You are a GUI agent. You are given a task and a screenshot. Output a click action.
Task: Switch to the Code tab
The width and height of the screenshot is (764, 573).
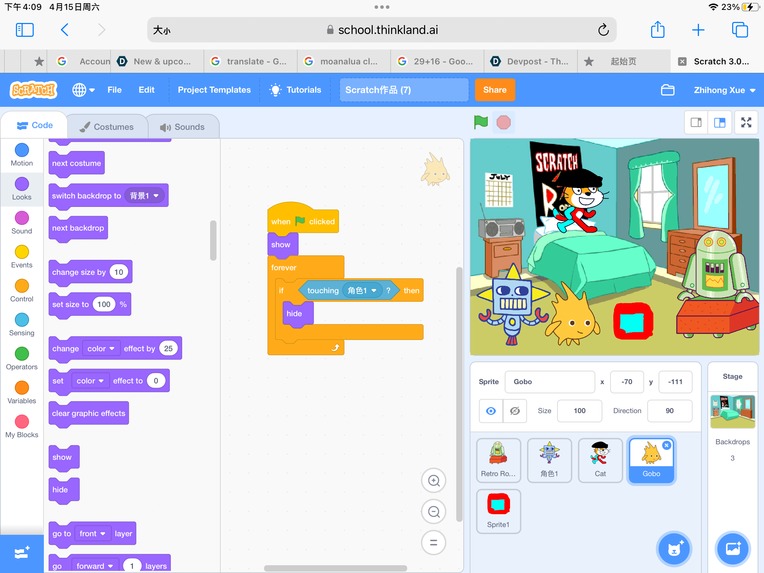tap(35, 126)
